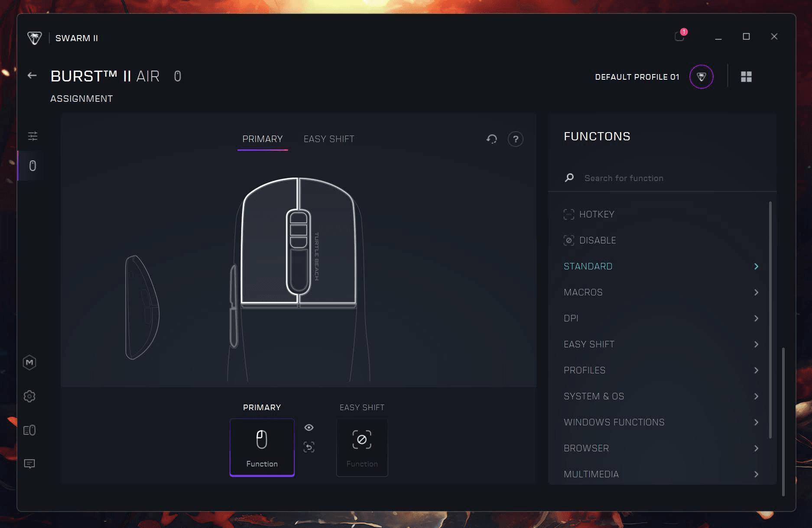
Task: Open the help question mark icon
Action: 515,139
